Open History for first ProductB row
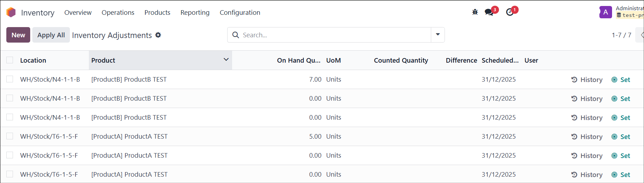 pos(587,80)
